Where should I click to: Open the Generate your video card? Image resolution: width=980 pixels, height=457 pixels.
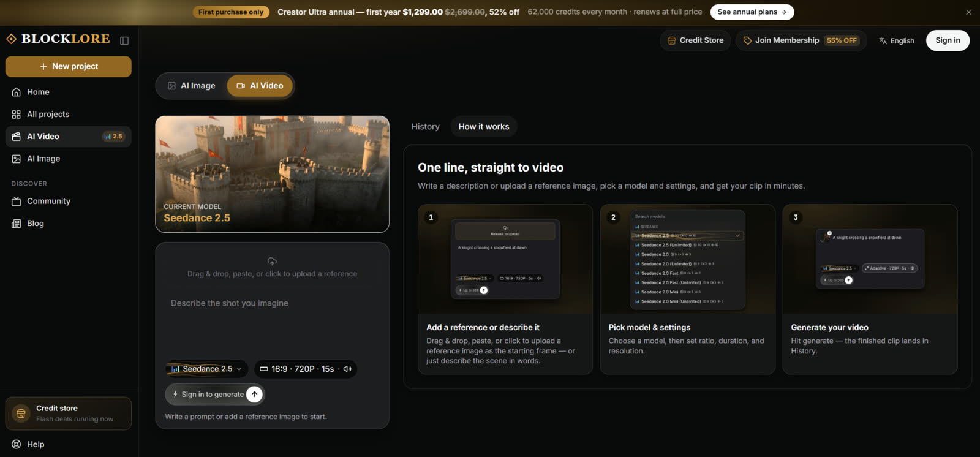click(870, 289)
